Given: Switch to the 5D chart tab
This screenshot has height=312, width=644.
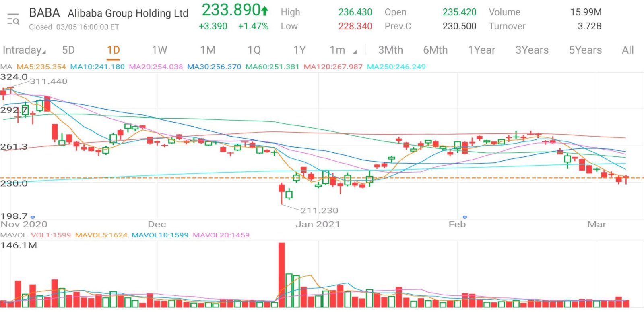Looking at the screenshot, I should point(68,50).
